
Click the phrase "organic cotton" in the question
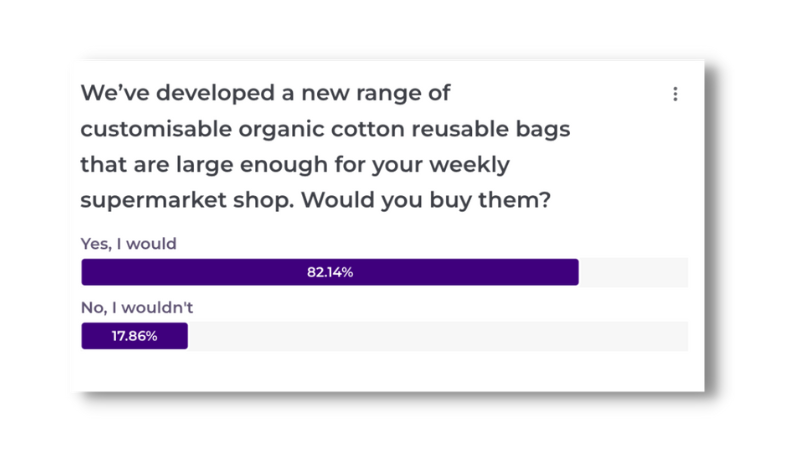[x=322, y=130]
